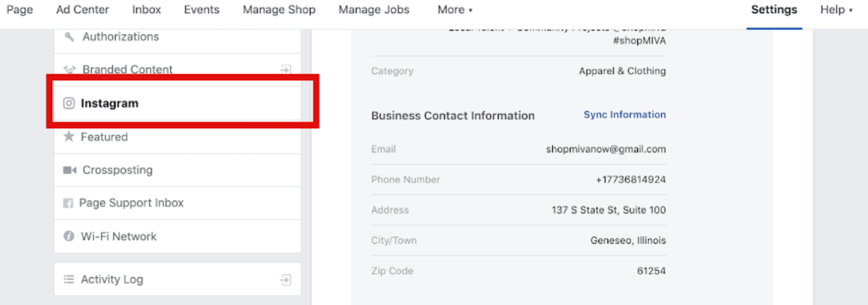Click the Crossposting video camera icon

pos(69,170)
